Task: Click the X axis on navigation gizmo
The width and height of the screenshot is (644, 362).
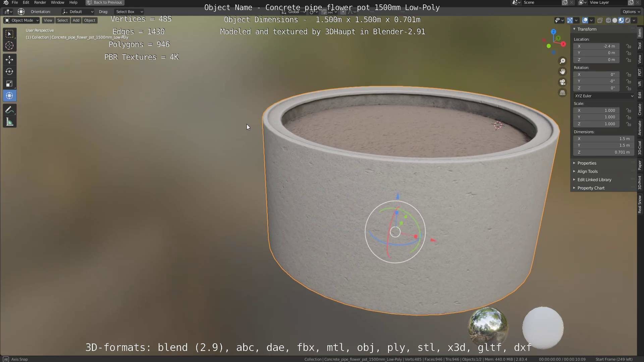Action: pyautogui.click(x=563, y=44)
